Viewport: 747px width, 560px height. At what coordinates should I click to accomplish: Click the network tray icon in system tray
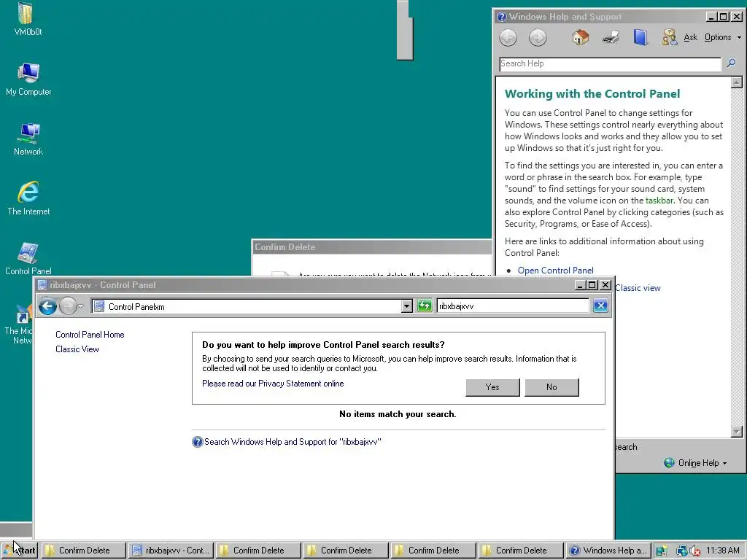point(682,551)
